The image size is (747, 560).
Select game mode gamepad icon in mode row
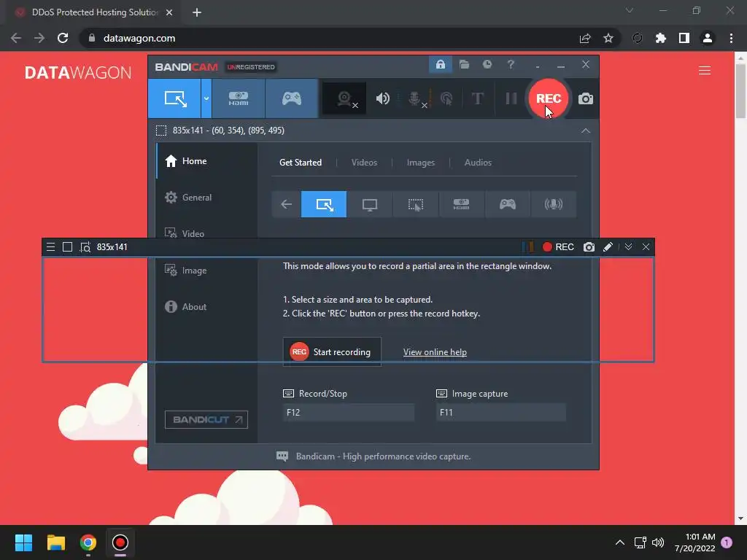pyautogui.click(x=508, y=204)
